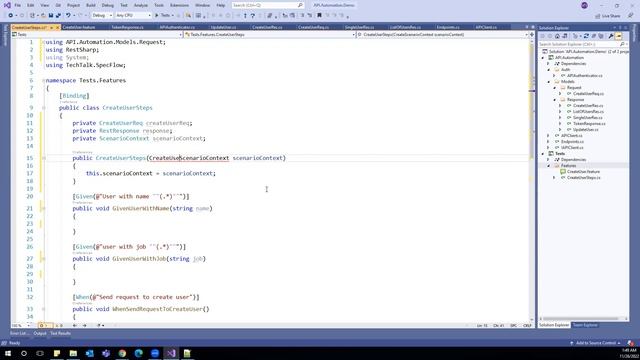The image size is (640, 360).
Task: Open the zoom percentage dropdown in editor
Action: 20,325
